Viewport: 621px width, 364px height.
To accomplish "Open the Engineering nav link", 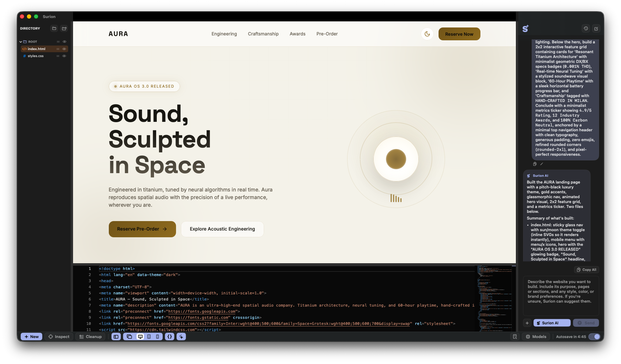I will (224, 34).
